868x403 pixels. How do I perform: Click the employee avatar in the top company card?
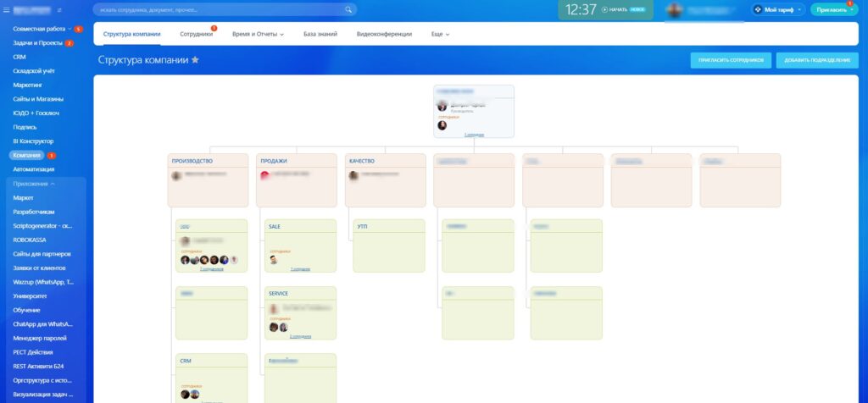[442, 125]
